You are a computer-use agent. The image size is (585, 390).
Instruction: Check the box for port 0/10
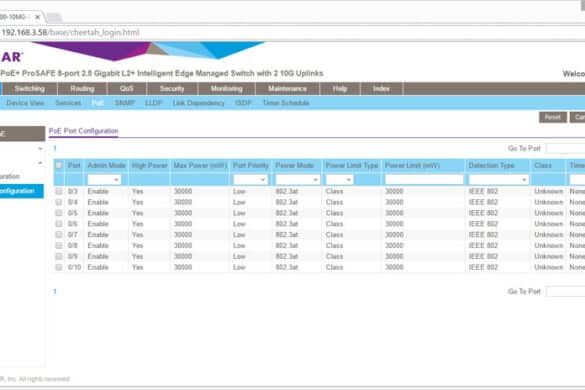59,267
